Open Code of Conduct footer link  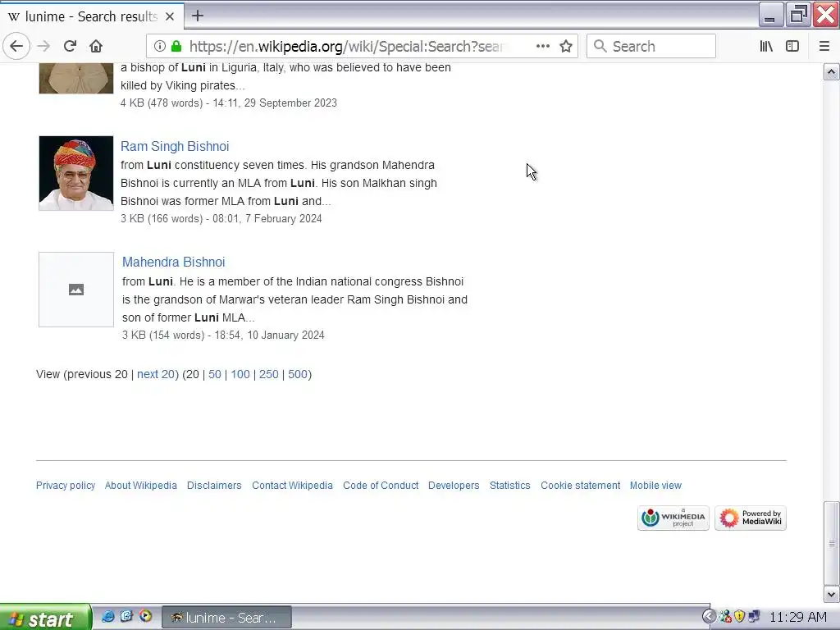(x=381, y=486)
